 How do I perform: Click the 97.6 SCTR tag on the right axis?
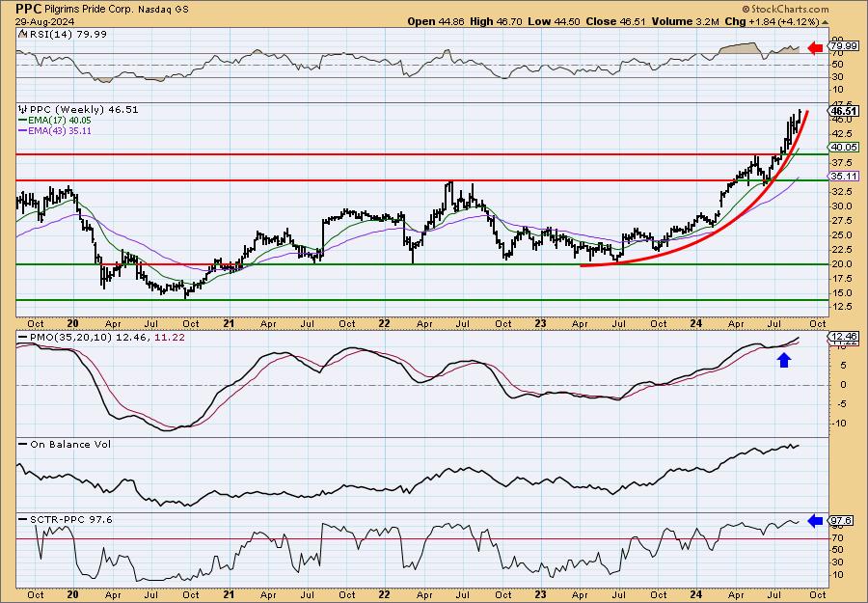click(x=841, y=520)
